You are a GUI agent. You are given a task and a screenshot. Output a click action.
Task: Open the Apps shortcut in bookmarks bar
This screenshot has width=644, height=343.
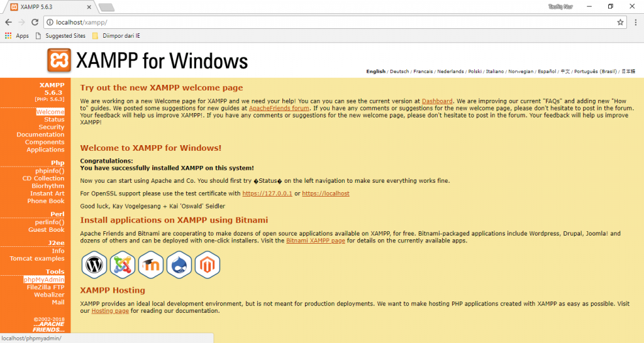point(17,36)
